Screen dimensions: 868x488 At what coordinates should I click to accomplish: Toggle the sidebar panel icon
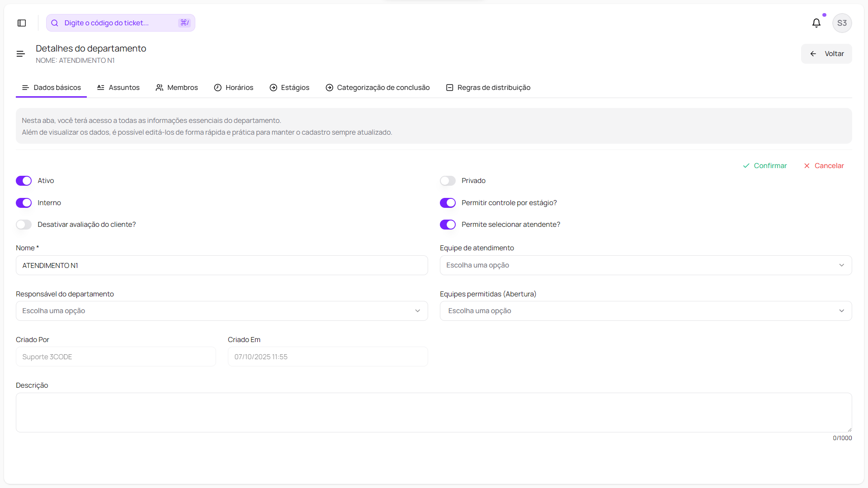click(x=22, y=23)
